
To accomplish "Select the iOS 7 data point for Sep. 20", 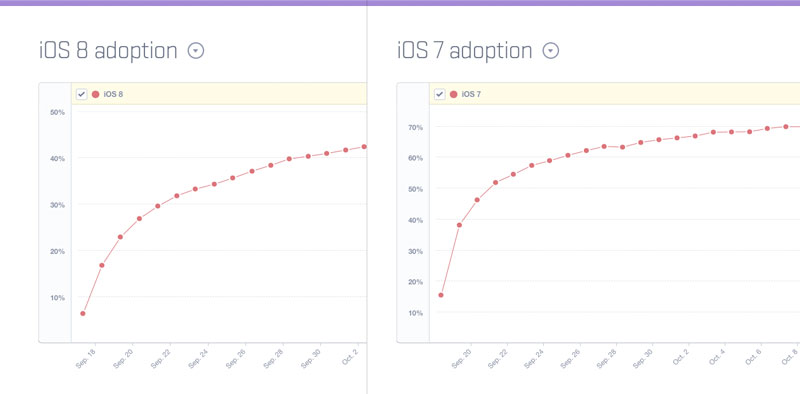I will click(477, 200).
